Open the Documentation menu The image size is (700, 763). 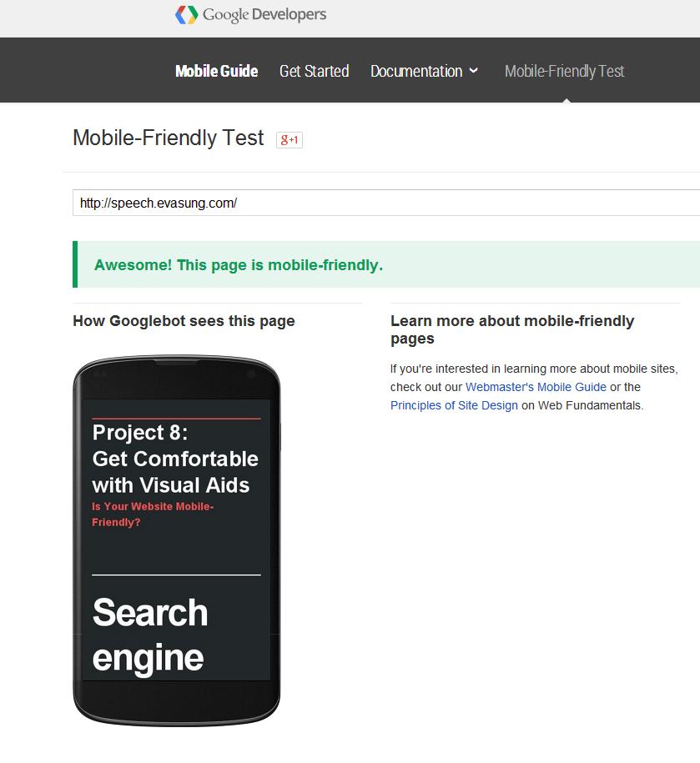pos(416,72)
